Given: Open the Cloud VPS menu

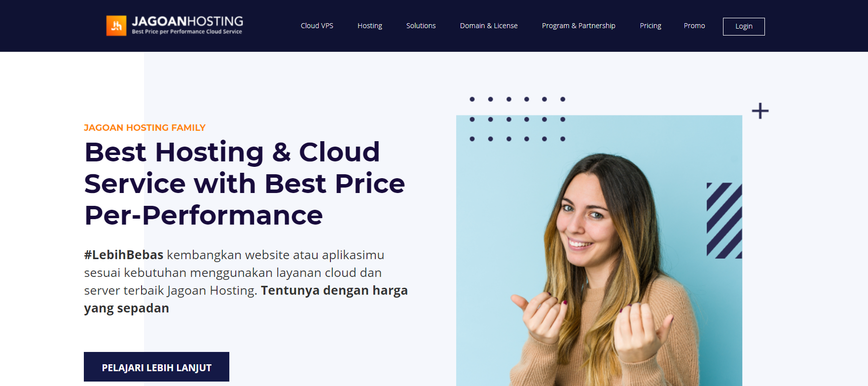Looking at the screenshot, I should [317, 26].
